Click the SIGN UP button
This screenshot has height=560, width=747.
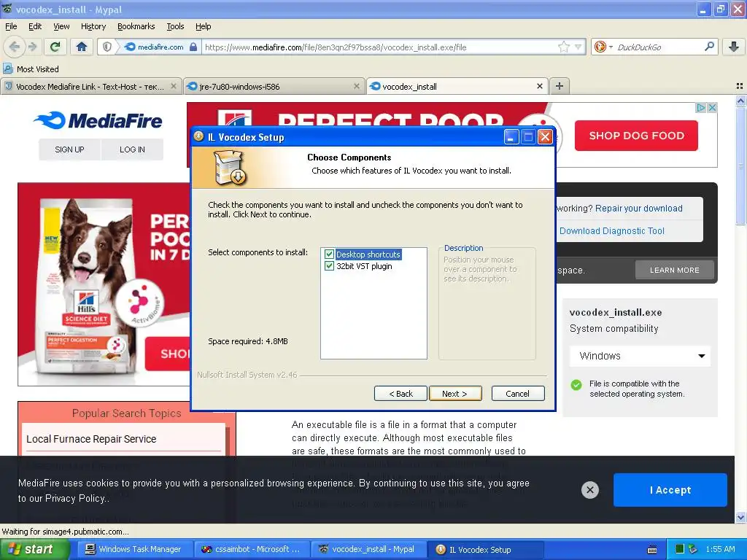pyautogui.click(x=69, y=149)
